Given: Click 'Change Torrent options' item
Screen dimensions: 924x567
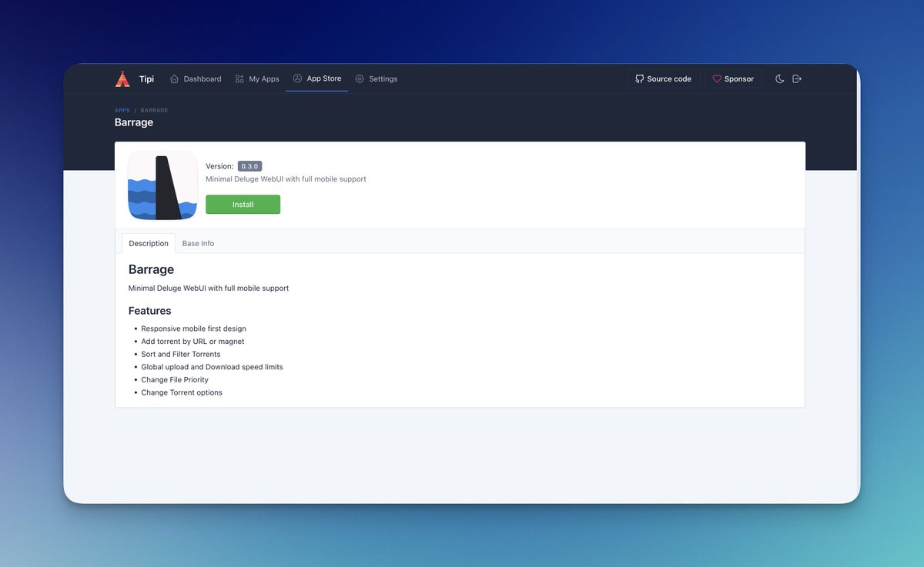Looking at the screenshot, I should [182, 392].
